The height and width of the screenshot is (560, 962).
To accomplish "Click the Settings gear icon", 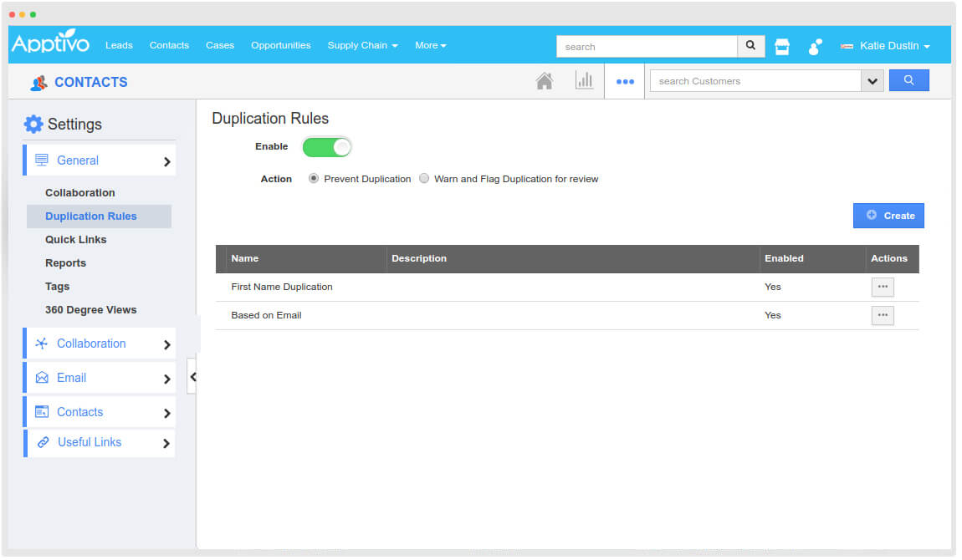I will [33, 124].
